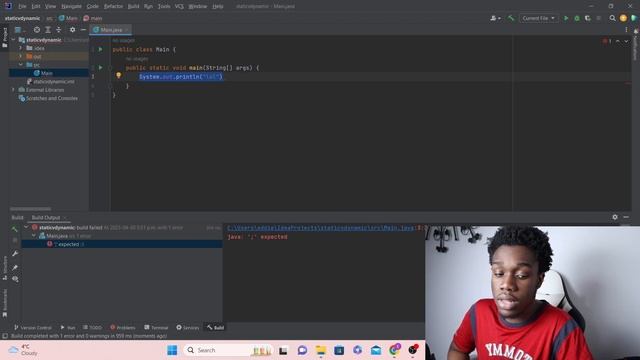Open Search Everywhere magnifier icon

(x=612, y=18)
